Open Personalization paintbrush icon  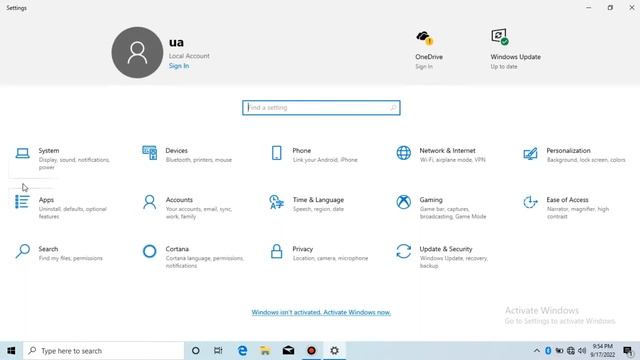(x=530, y=153)
